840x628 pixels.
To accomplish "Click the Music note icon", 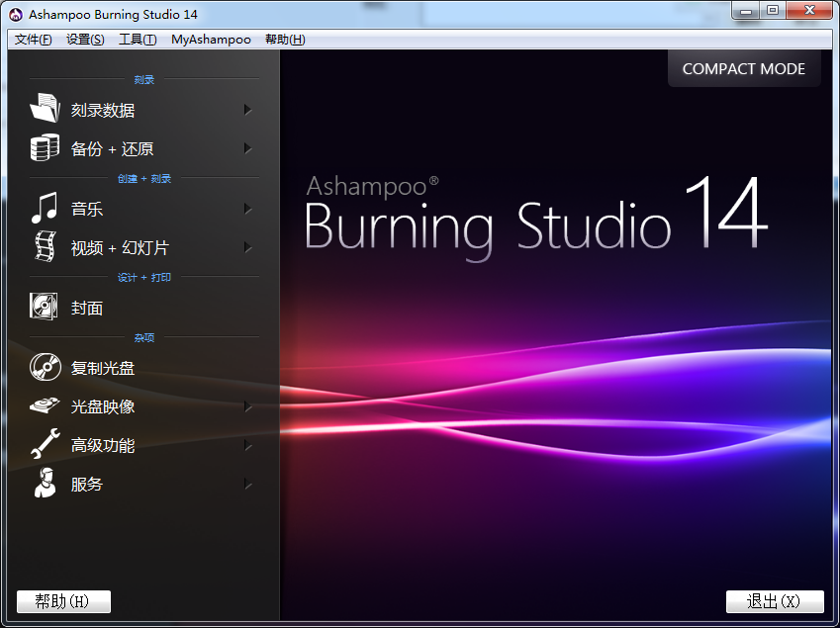I will (x=45, y=209).
